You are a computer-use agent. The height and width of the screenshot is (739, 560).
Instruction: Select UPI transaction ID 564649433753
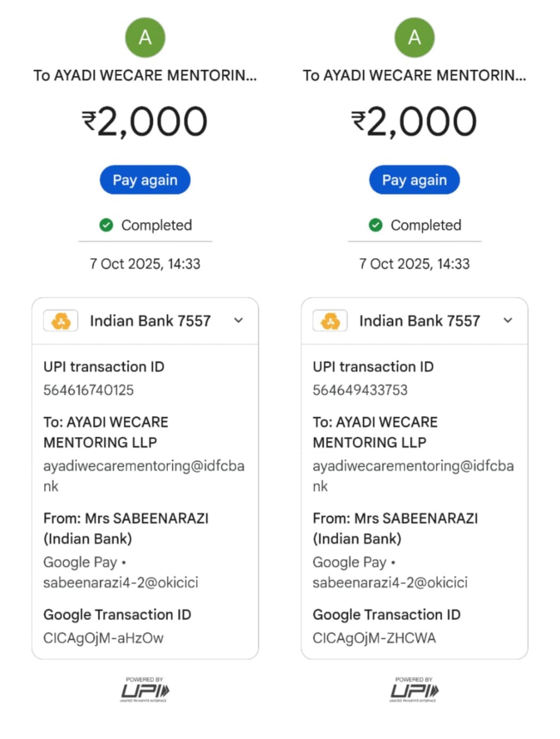coord(360,390)
